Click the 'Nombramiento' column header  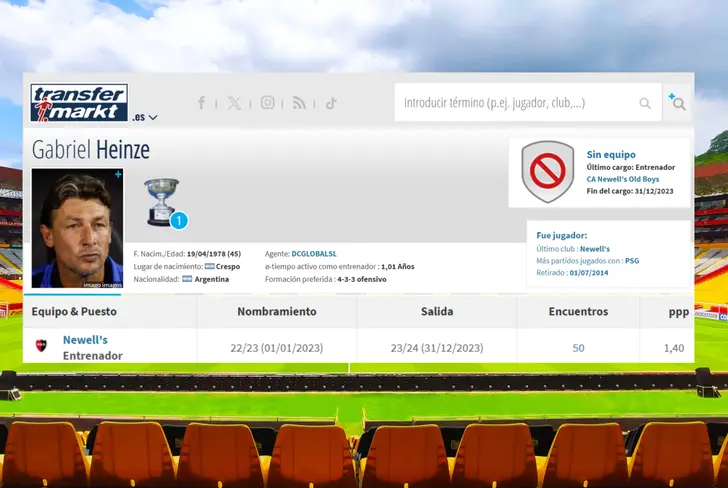tap(277, 312)
